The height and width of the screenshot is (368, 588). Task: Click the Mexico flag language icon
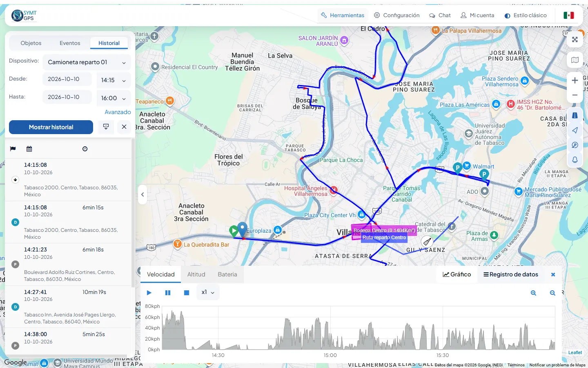568,16
